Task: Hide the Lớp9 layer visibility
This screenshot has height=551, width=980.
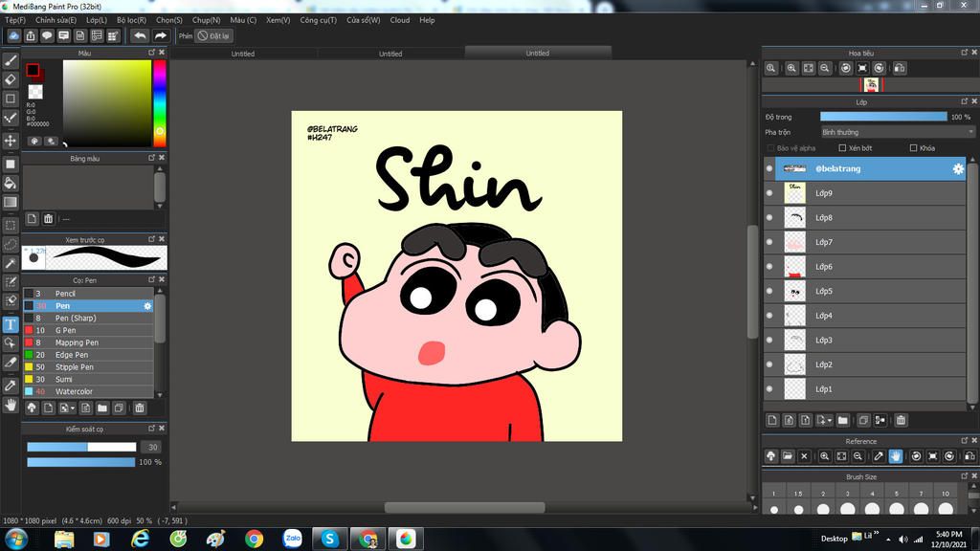Action: tap(769, 193)
